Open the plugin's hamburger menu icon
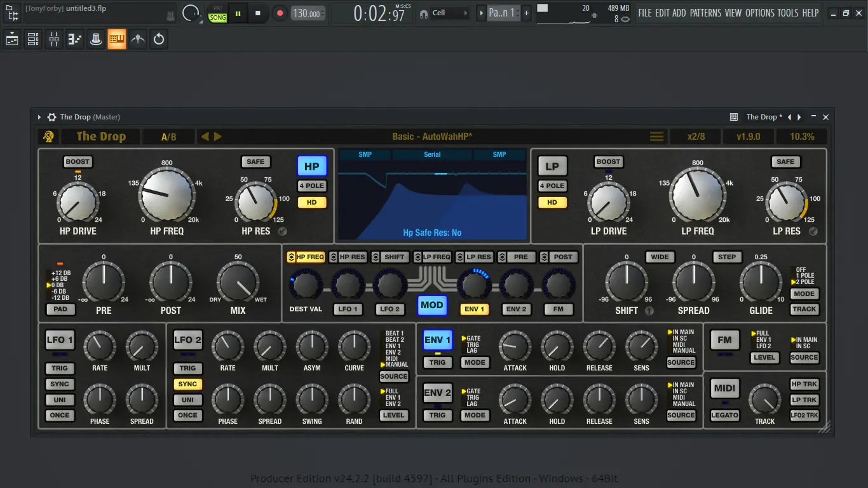 click(x=656, y=137)
